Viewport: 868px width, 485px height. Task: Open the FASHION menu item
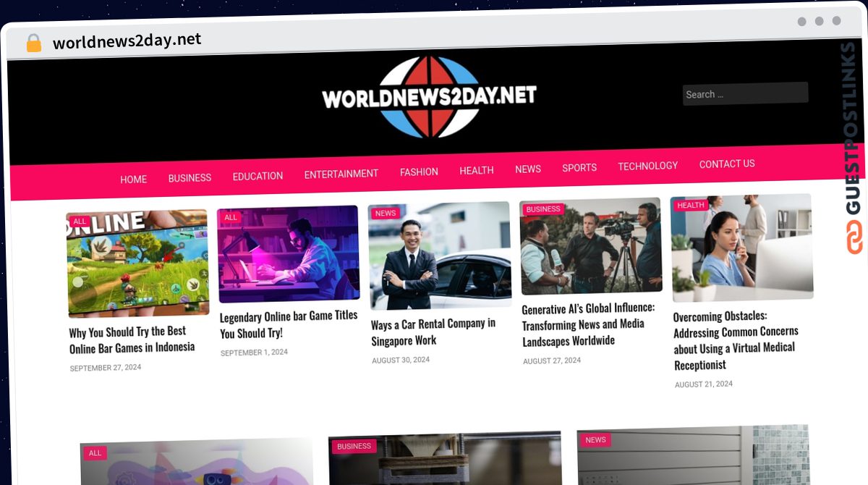[x=419, y=172]
